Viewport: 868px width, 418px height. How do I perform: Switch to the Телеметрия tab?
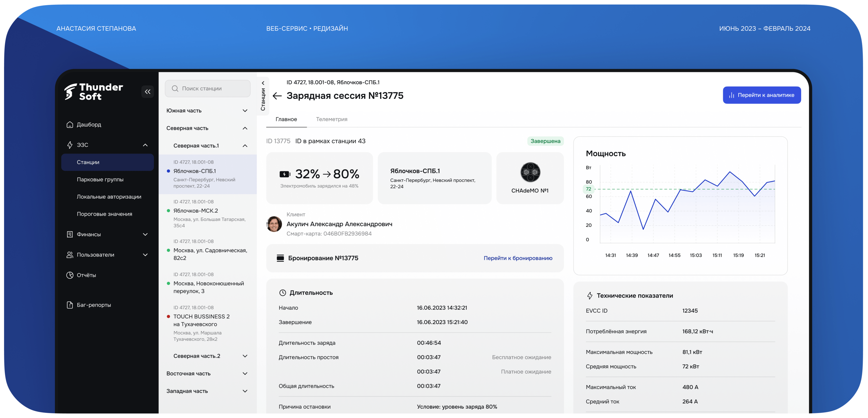(331, 119)
